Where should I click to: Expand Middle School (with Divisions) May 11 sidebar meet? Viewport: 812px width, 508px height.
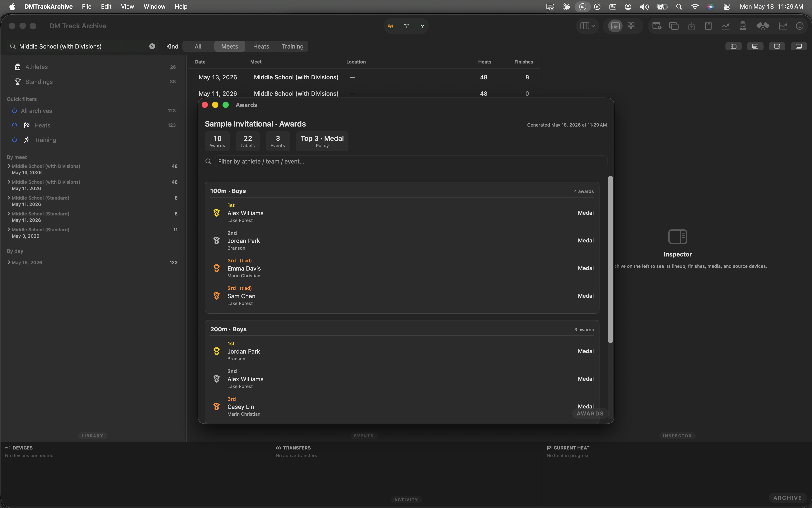[x=9, y=182]
